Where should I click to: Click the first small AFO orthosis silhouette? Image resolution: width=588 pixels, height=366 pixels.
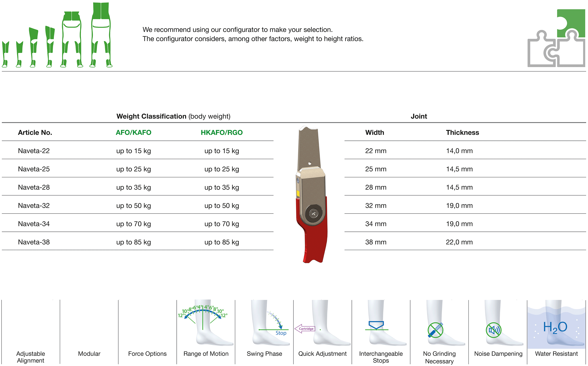(6, 54)
